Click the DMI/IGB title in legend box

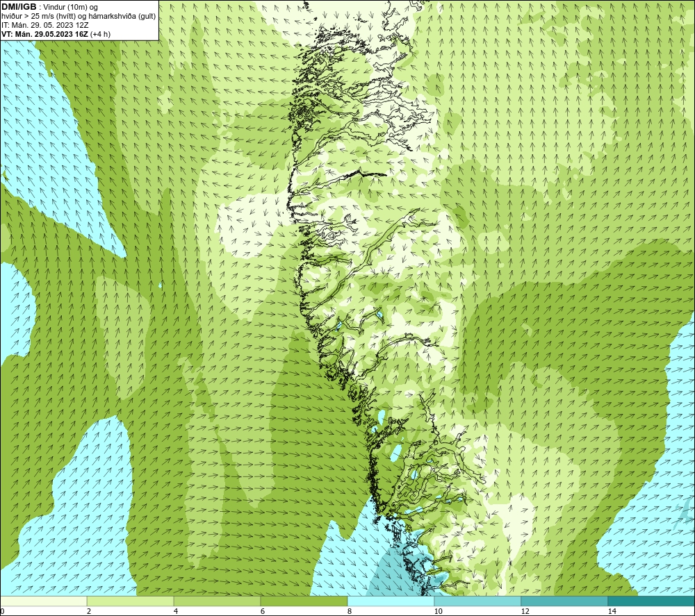tap(19, 7)
